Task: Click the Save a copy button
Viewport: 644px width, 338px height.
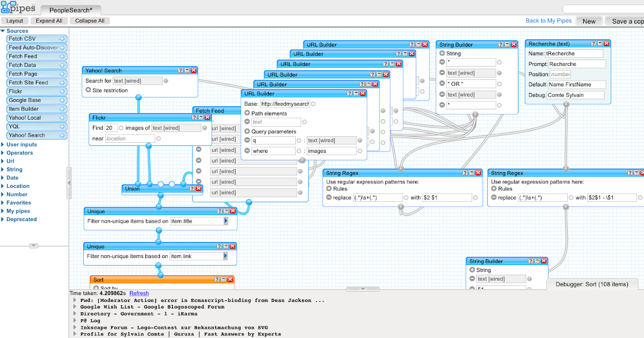Action: [x=625, y=21]
